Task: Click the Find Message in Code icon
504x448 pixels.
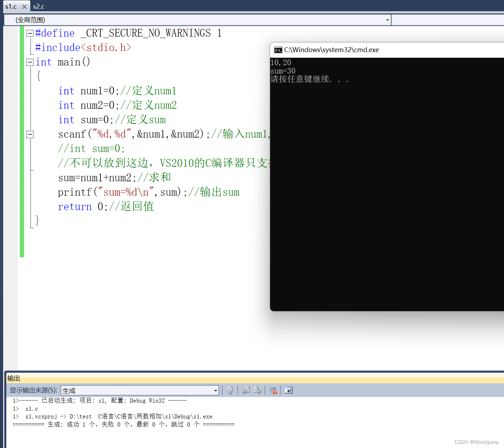Action: click(230, 390)
